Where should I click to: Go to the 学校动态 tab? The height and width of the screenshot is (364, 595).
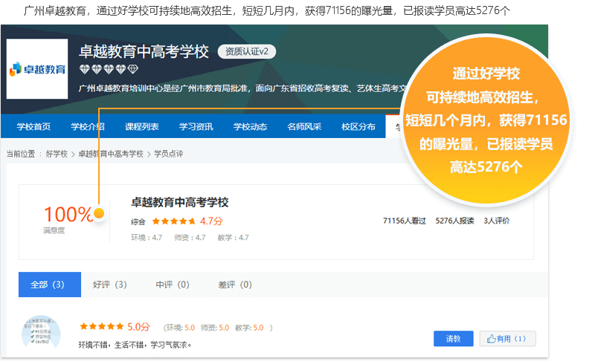pos(250,126)
